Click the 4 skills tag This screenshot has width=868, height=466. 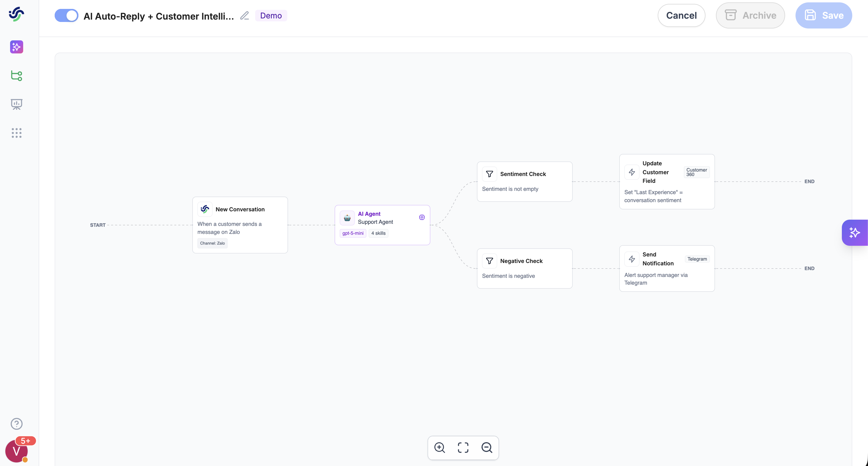[x=378, y=233]
